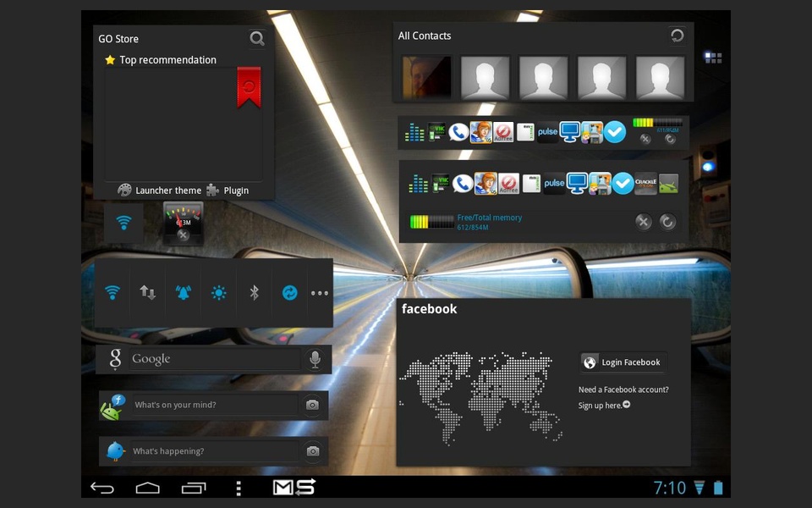Viewport: 812px width, 508px height.
Task: Open Launcher theme in GO Store
Action: pos(160,190)
